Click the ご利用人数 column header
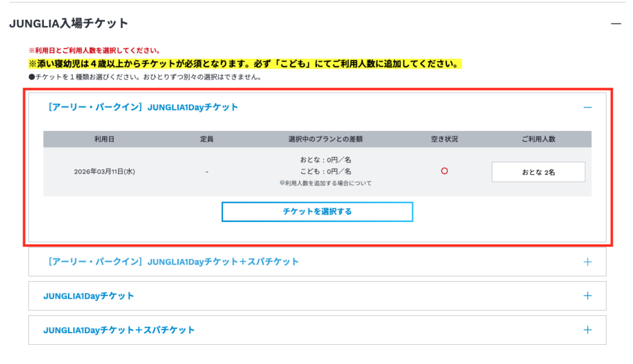Image resolution: width=633 pixels, height=364 pixels. [538, 139]
